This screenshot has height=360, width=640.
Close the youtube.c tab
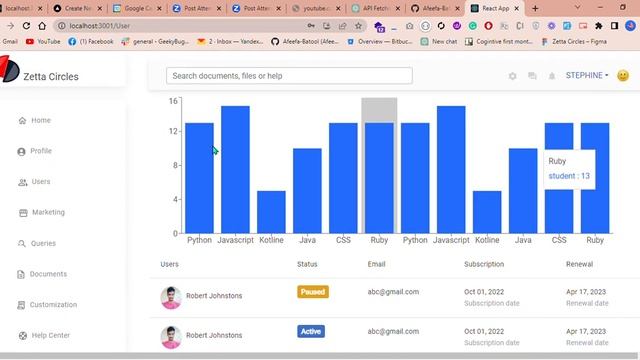tap(338, 8)
